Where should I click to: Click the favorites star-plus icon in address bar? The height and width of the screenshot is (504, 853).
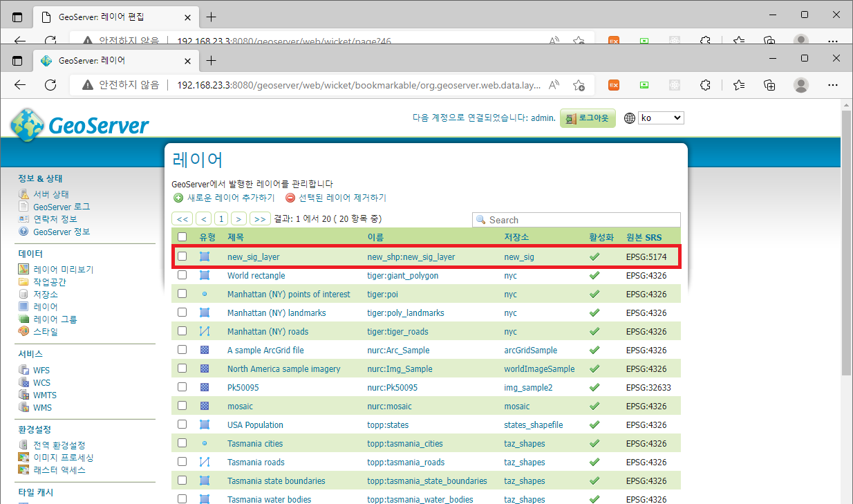click(579, 85)
